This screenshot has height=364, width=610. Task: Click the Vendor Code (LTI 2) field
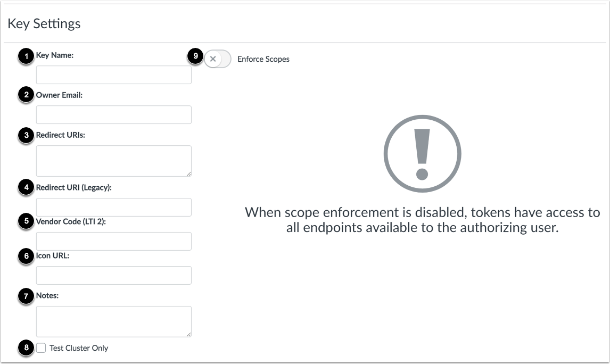113,241
